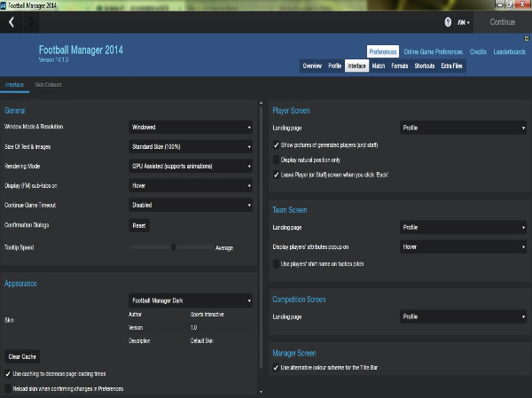The width and height of the screenshot is (532, 398).
Task: Adjust the Tooltip Speed slider
Action: [x=174, y=247]
